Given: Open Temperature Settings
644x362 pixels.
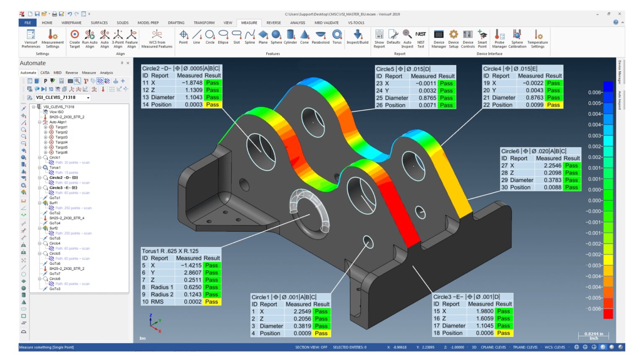Looking at the screenshot, I should click(538, 37).
